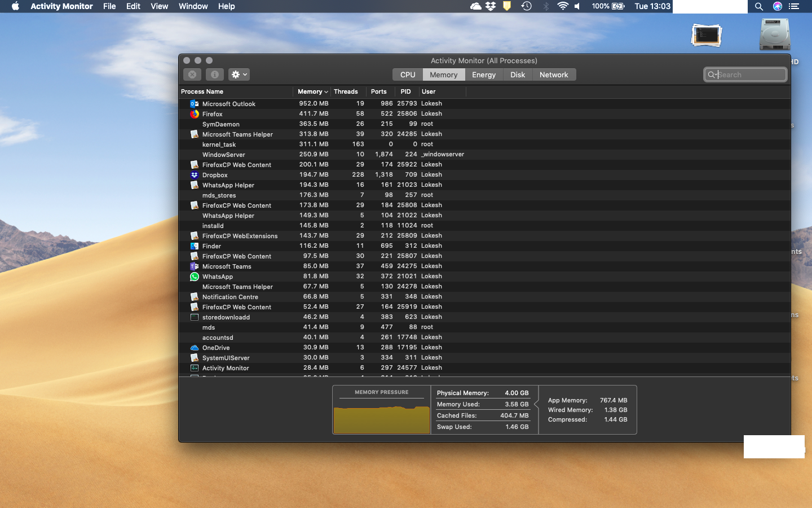Viewport: 812px width, 508px height.
Task: Click the Siri icon in menu bar
Action: [778, 6]
